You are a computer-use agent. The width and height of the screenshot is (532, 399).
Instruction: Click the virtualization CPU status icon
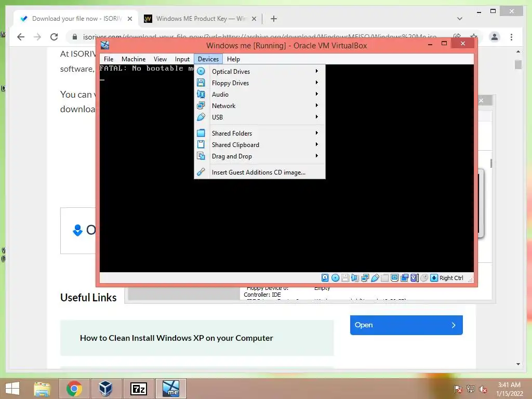[414, 278]
